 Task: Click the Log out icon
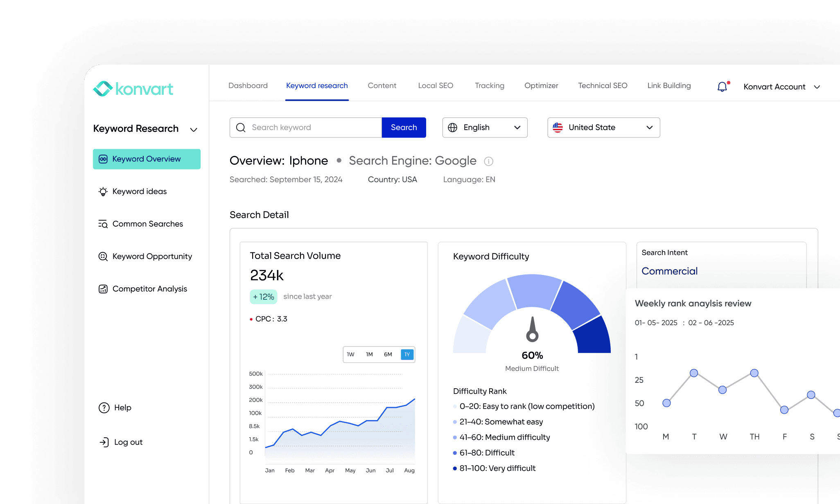click(x=104, y=442)
